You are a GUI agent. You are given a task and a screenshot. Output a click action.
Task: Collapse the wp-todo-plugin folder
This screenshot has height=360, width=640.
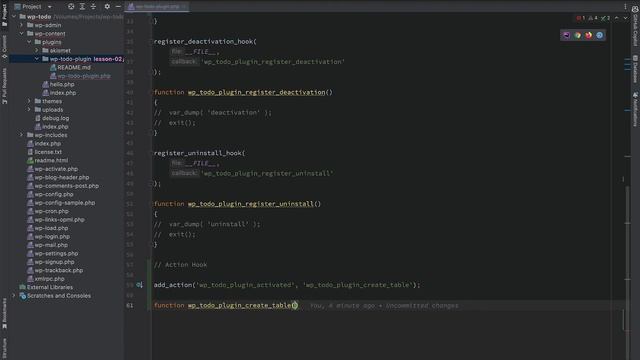click(x=37, y=59)
